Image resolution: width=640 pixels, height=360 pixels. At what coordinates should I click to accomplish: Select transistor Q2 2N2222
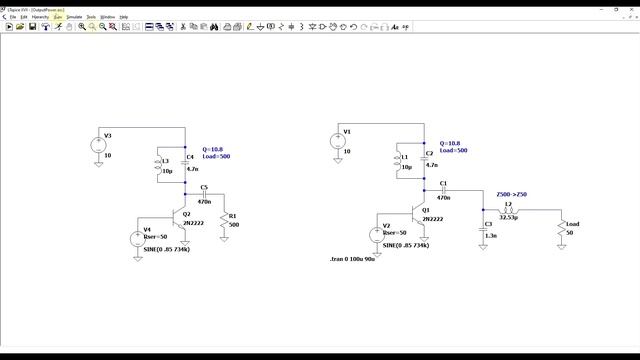pos(179,218)
